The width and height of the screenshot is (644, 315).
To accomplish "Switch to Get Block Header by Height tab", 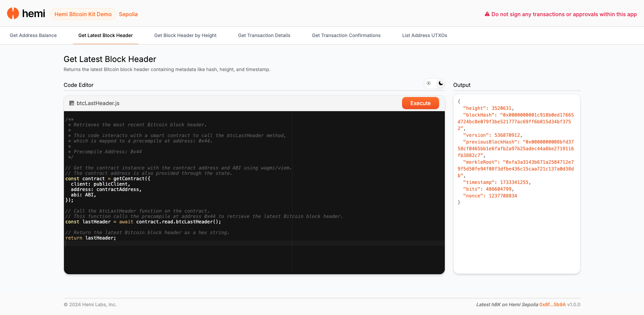I will click(x=185, y=35).
